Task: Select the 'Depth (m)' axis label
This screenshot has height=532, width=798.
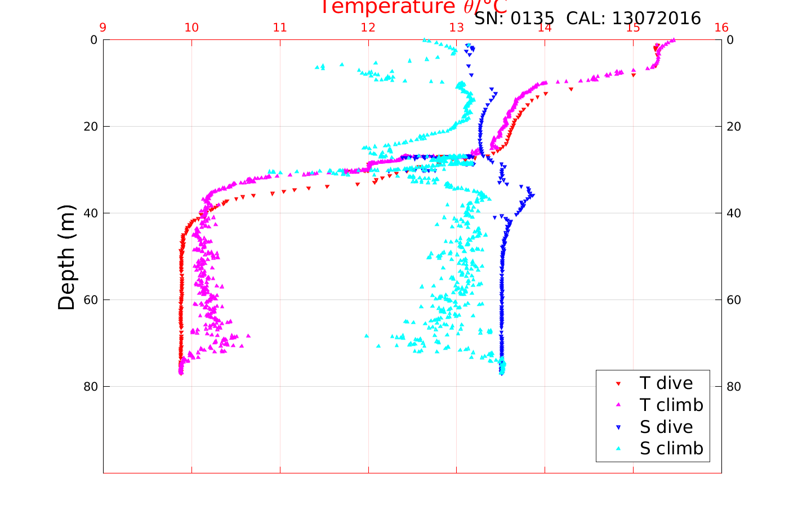Action: [66, 257]
